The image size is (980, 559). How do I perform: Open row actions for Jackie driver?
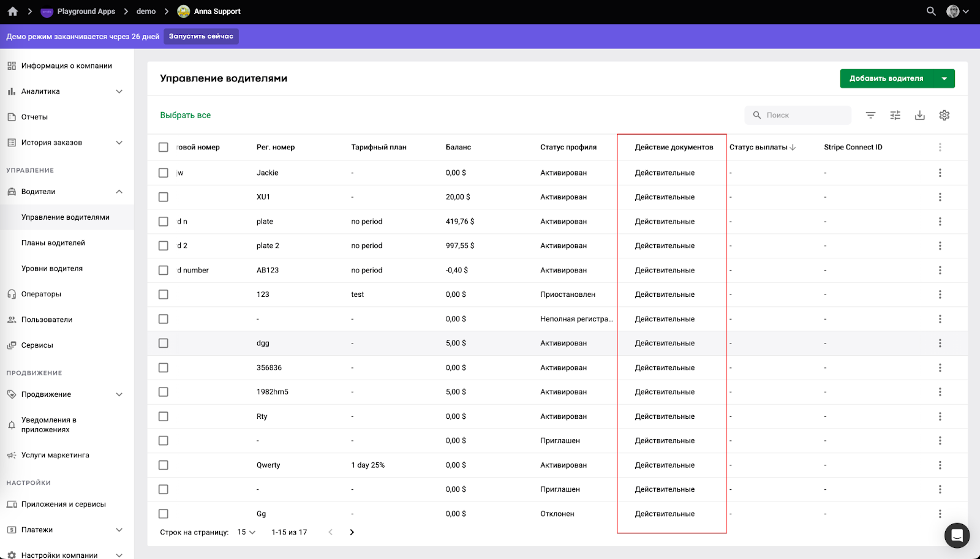coord(940,173)
